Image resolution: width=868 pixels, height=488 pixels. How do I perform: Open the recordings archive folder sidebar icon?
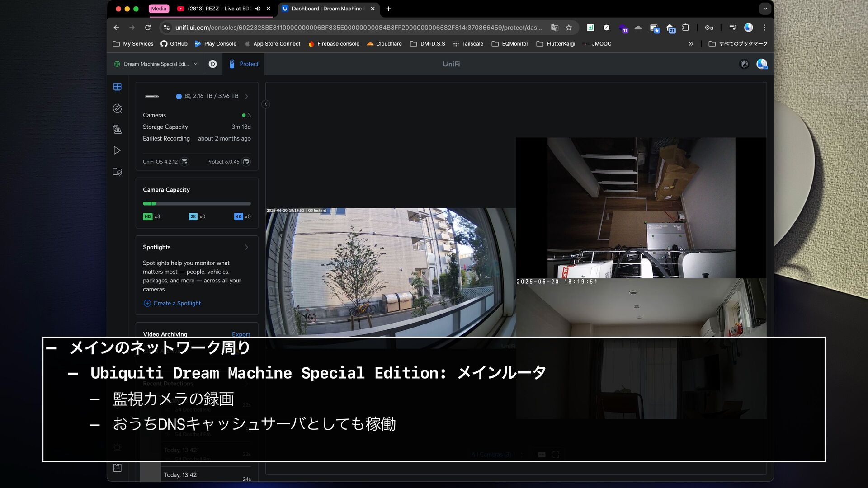(117, 172)
